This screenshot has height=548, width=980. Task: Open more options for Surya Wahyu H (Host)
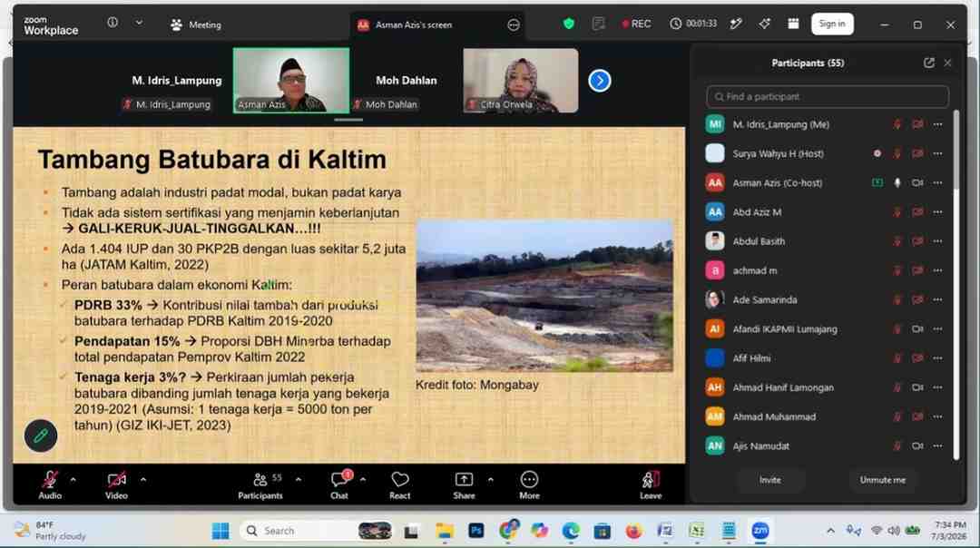pyautogui.click(x=937, y=153)
